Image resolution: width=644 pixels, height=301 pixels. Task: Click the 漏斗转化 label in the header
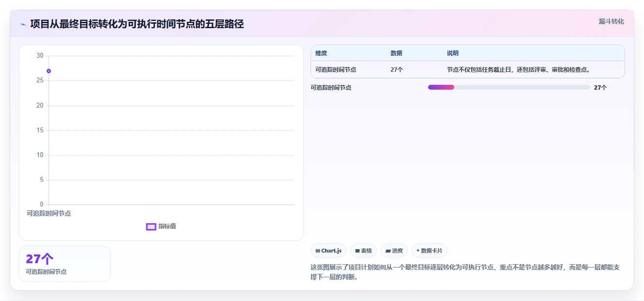[x=611, y=22]
